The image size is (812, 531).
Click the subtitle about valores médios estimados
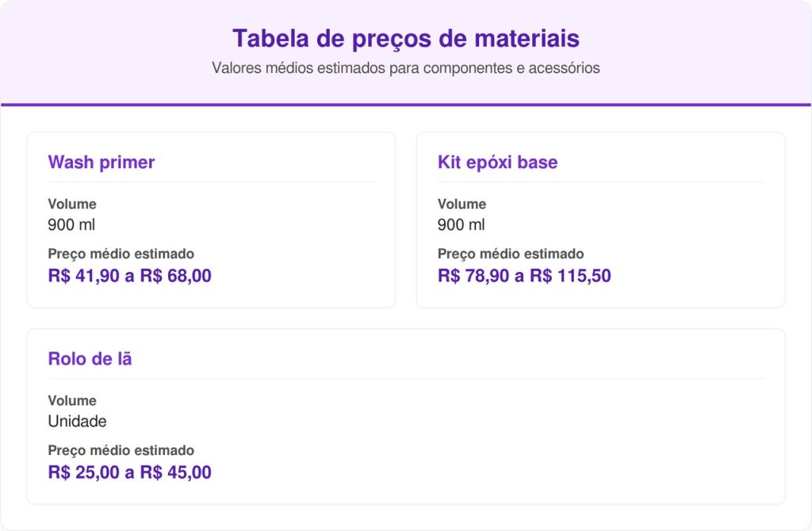point(405,68)
